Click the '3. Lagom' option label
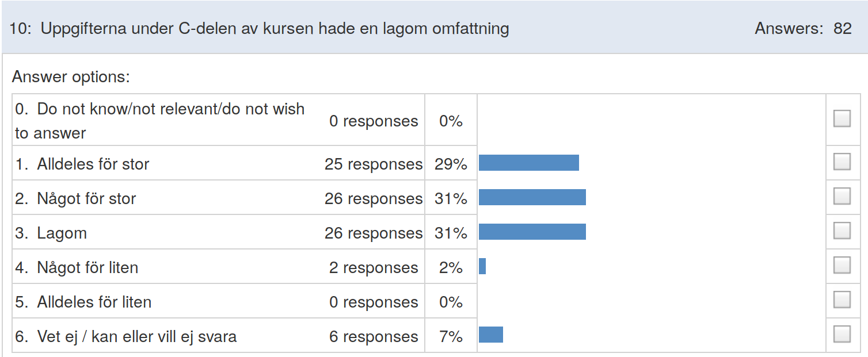This screenshot has height=357, width=868. (51, 233)
